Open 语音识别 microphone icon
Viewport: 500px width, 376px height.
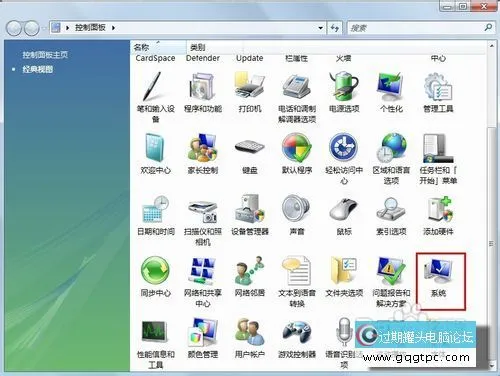(344, 331)
